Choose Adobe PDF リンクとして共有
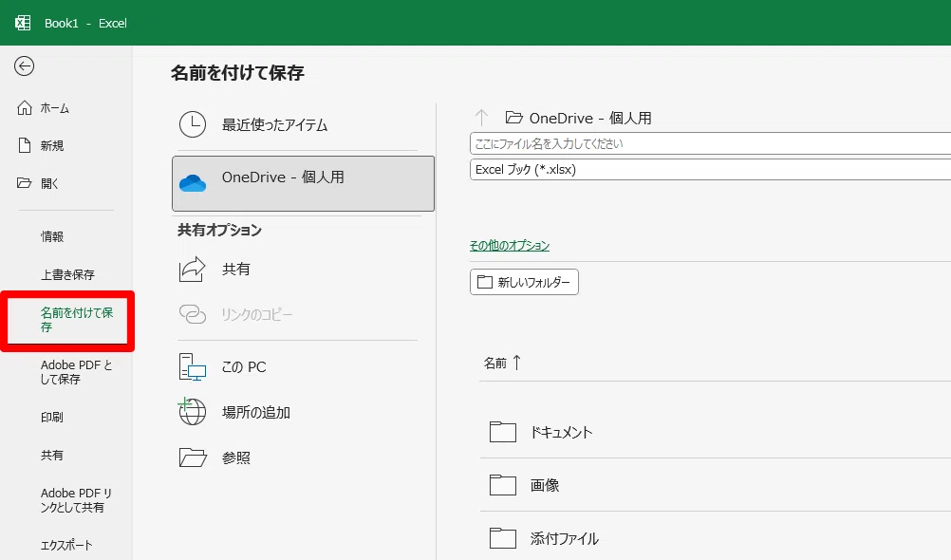951x560 pixels. click(77, 500)
